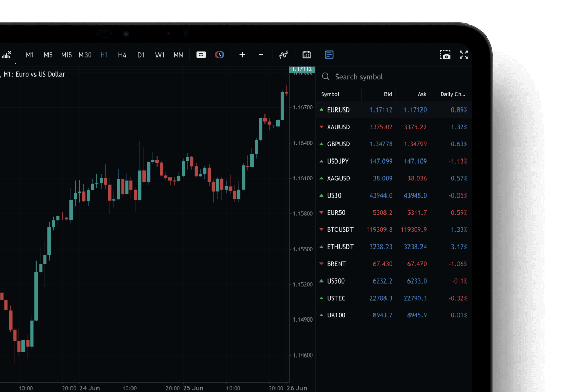Zoom out with the minus icon

[x=261, y=55]
